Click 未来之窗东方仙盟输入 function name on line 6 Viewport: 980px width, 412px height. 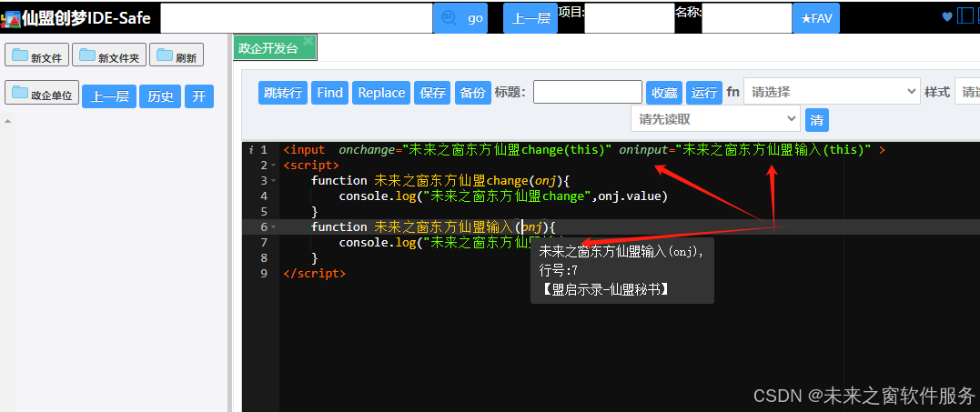coord(444,227)
